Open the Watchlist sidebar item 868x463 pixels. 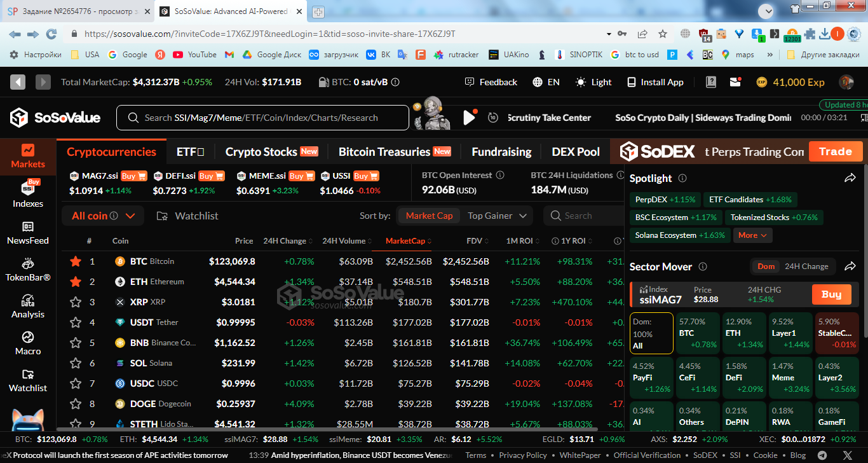click(x=28, y=380)
